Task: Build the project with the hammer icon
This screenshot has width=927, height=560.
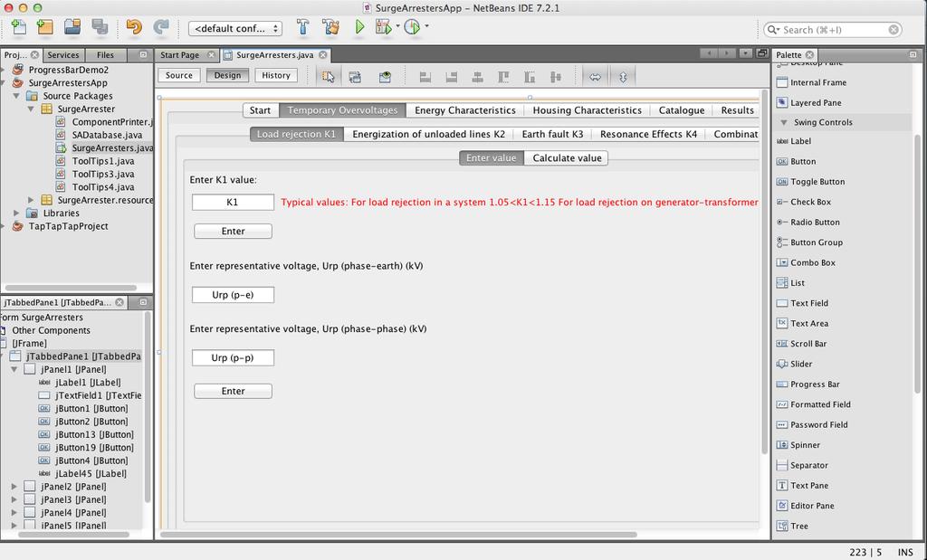Action: 302,27
